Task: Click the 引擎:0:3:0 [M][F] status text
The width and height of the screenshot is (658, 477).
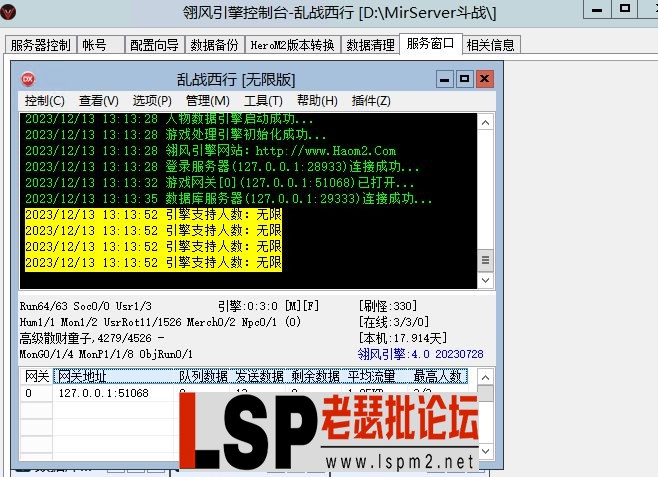Action: click(x=269, y=306)
